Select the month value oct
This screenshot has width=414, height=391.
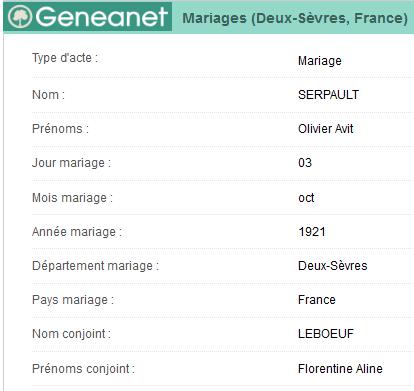[x=306, y=198]
